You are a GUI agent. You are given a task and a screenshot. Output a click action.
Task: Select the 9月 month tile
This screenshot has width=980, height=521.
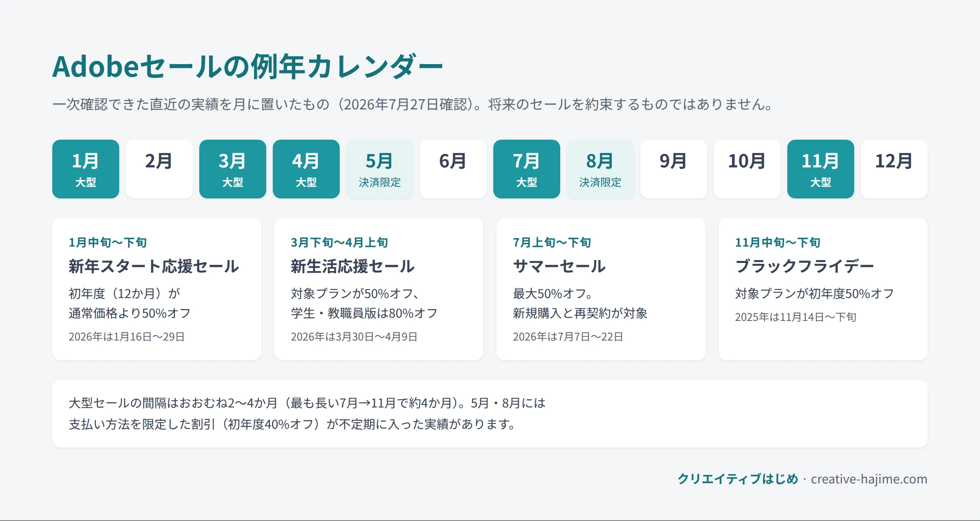coord(674,169)
